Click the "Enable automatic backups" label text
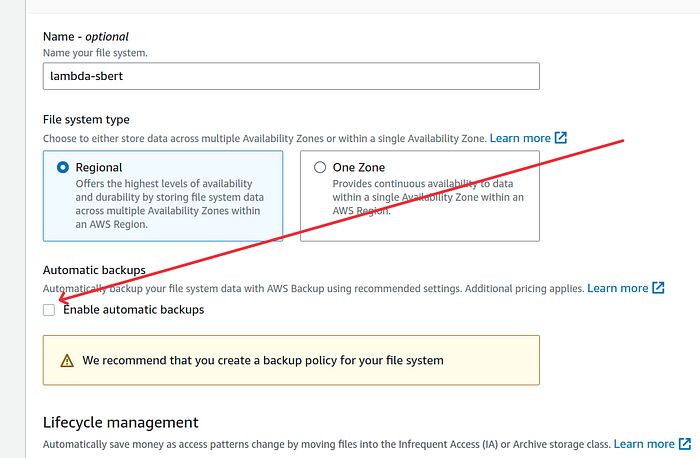Image resolution: width=700 pixels, height=458 pixels. (x=133, y=310)
